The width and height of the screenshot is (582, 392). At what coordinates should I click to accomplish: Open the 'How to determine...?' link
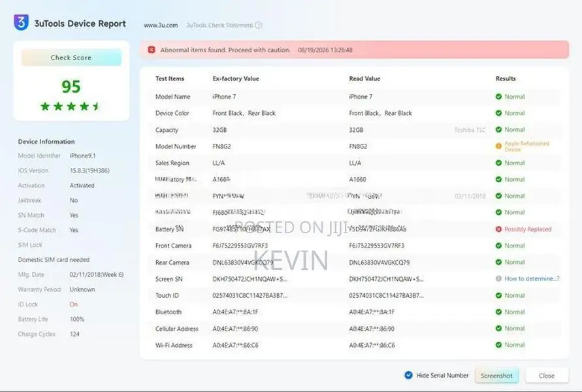[x=532, y=278]
